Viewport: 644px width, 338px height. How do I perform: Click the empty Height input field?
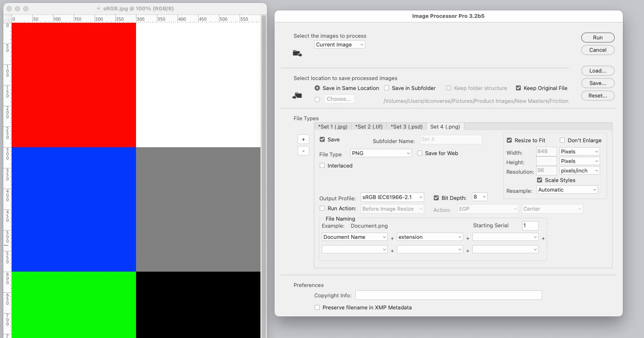[546, 161]
